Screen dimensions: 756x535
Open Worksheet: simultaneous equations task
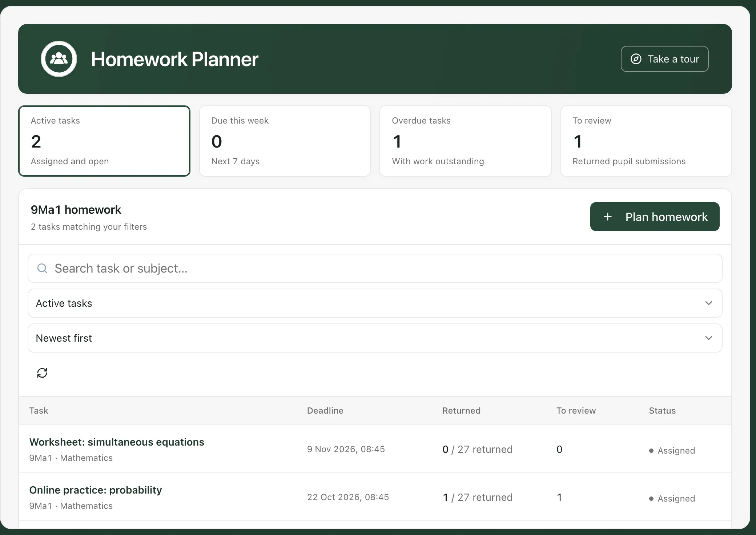click(117, 442)
